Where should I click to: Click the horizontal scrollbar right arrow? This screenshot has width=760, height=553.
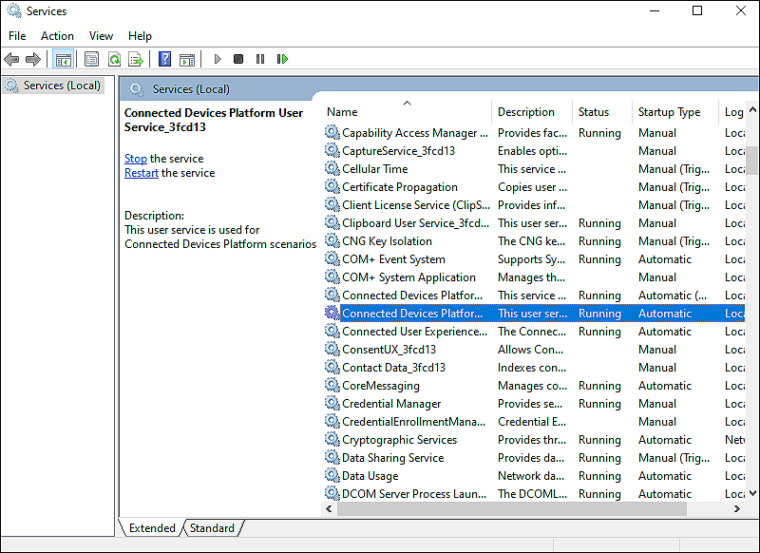pos(737,508)
